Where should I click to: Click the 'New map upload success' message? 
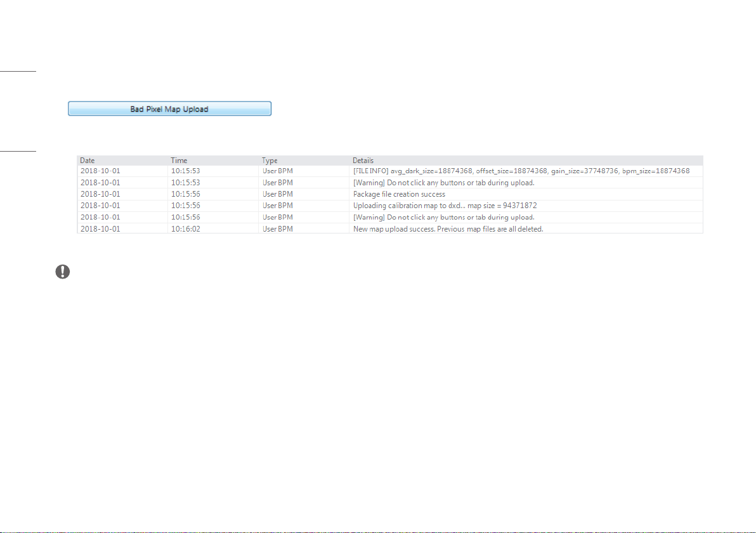coord(448,228)
